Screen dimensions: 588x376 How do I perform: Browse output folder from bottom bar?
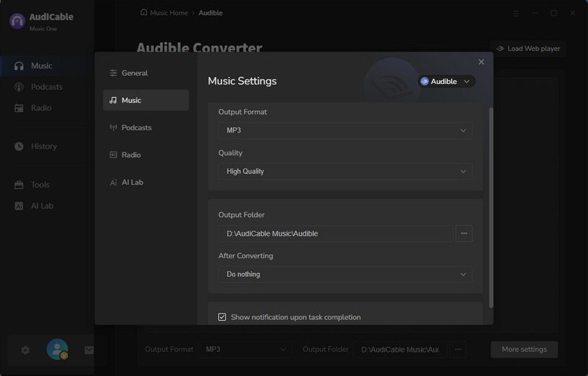[458, 350]
